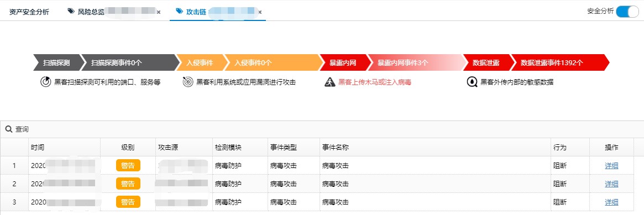Screen dimensions: 644x215
Task: Click the 攻击链 tab tag icon
Action: [179, 12]
